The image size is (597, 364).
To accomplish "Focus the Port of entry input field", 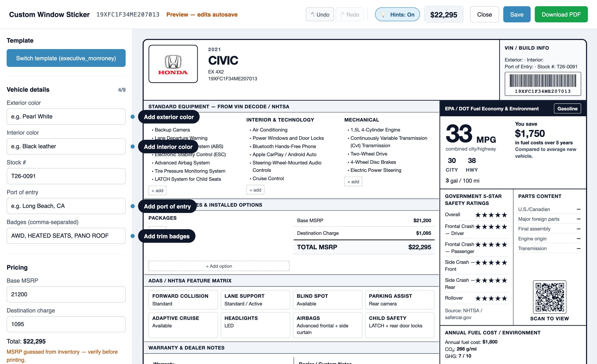I will [x=66, y=206].
